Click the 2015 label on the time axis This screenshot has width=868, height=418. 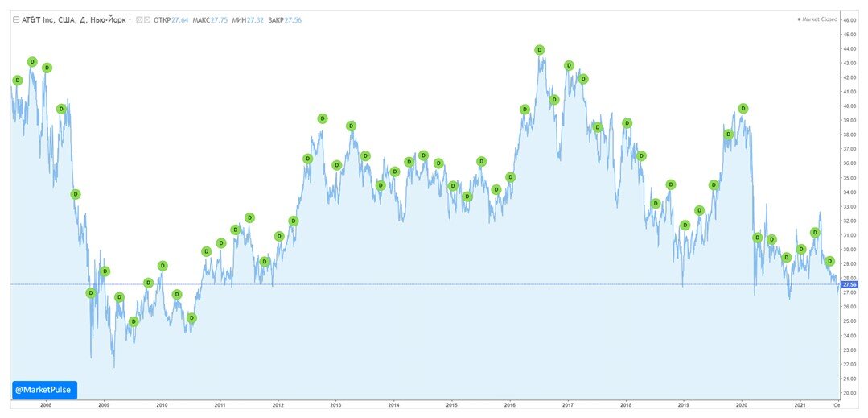pos(452,404)
